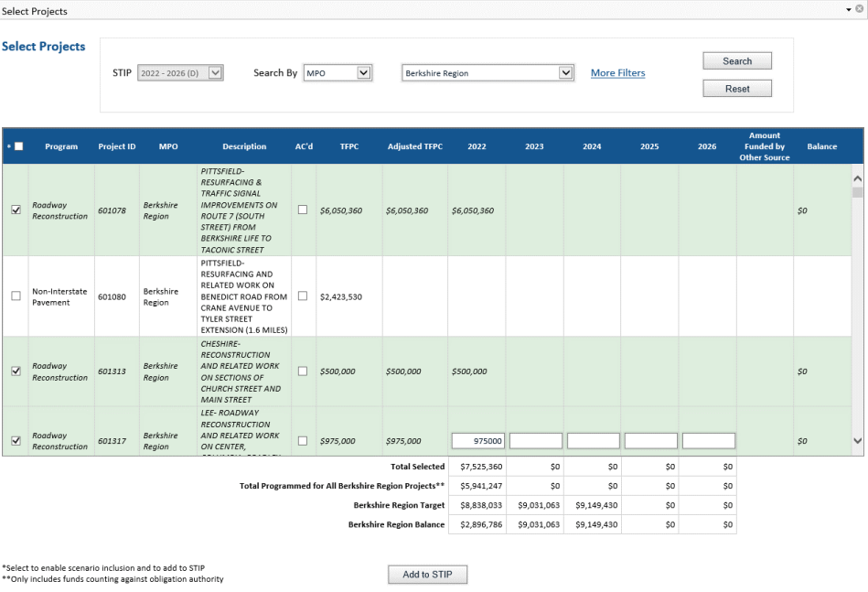The height and width of the screenshot is (592, 868).
Task: Click the Add to STIP button
Action: tap(427, 574)
